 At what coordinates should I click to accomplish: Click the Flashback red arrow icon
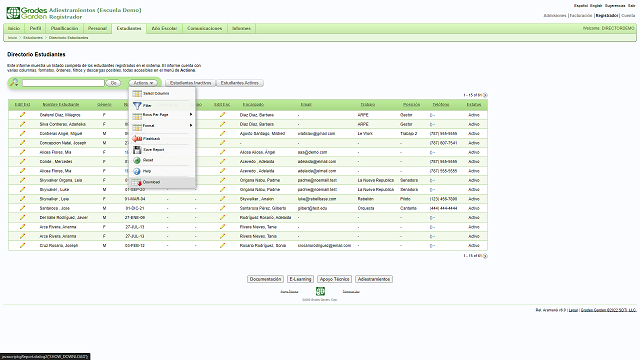137,139
